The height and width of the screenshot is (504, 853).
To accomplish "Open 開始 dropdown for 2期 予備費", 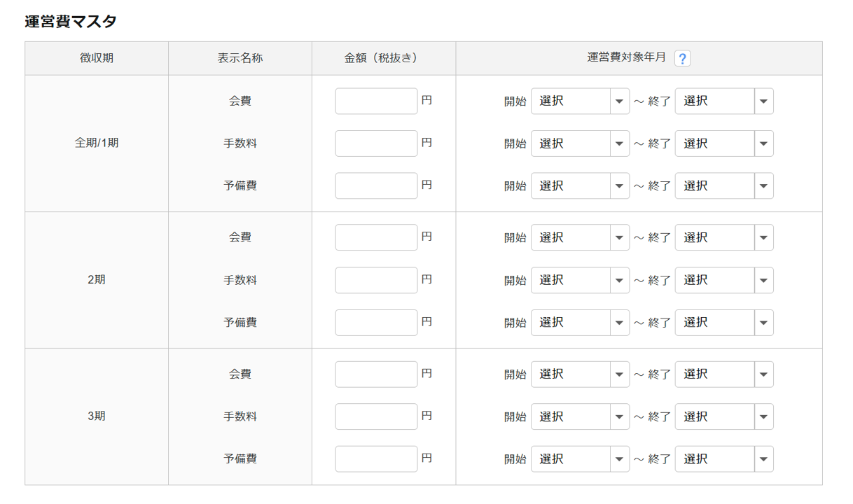I will click(x=580, y=323).
